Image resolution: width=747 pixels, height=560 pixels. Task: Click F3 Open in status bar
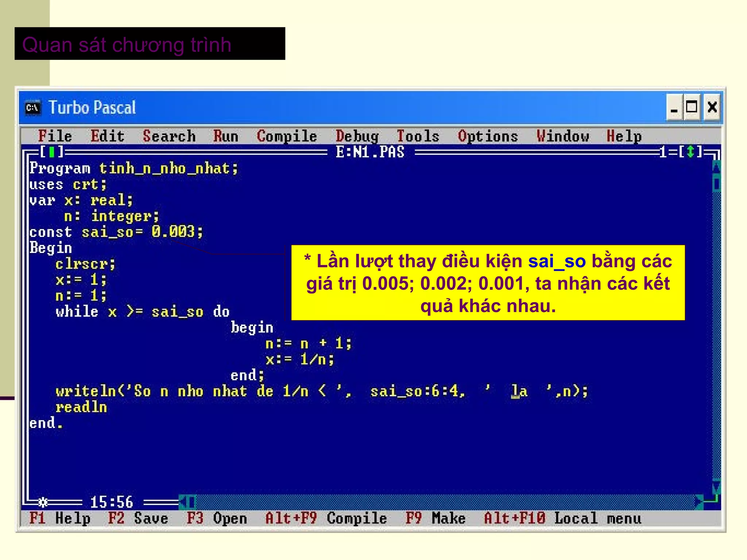pyautogui.click(x=217, y=518)
